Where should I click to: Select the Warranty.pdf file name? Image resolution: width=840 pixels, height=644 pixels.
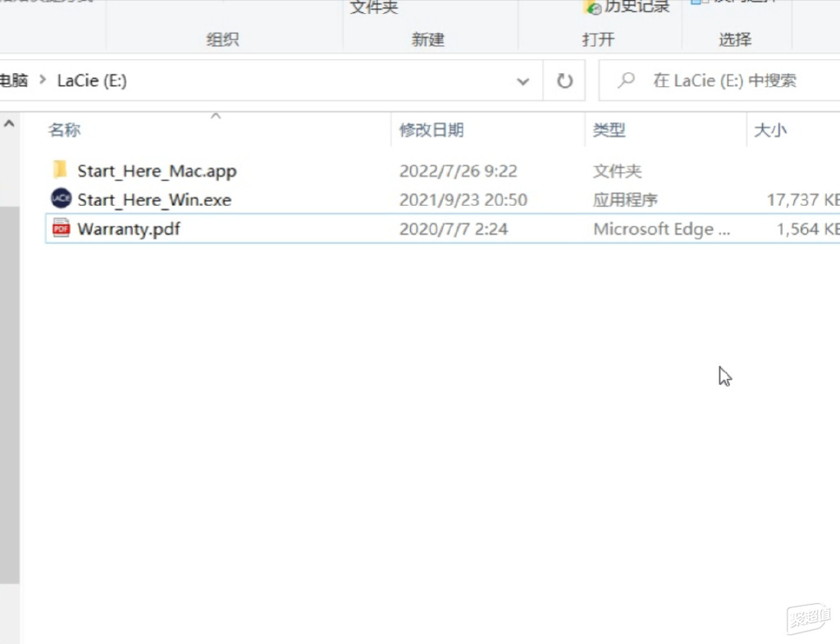point(129,229)
